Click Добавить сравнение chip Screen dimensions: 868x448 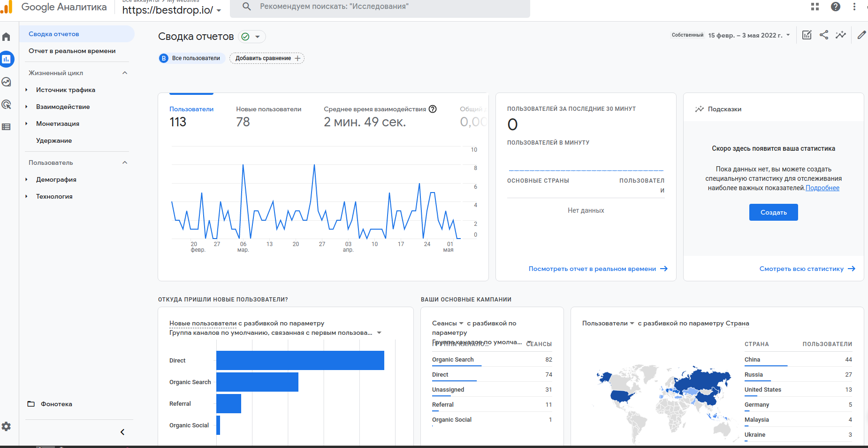(x=267, y=58)
